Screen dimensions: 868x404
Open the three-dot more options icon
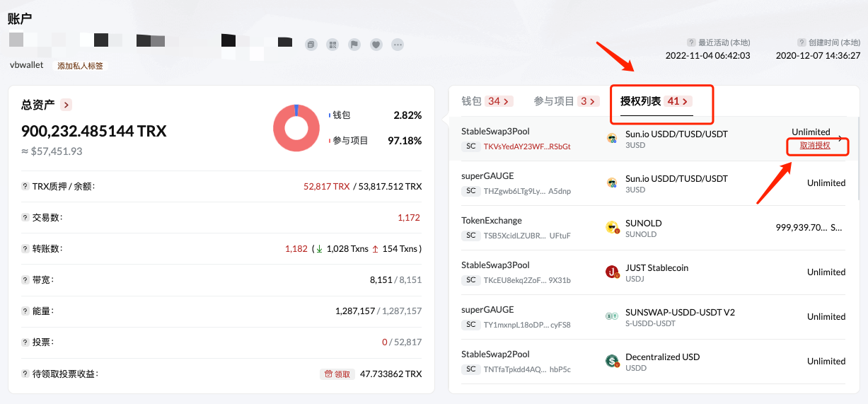[x=398, y=45]
